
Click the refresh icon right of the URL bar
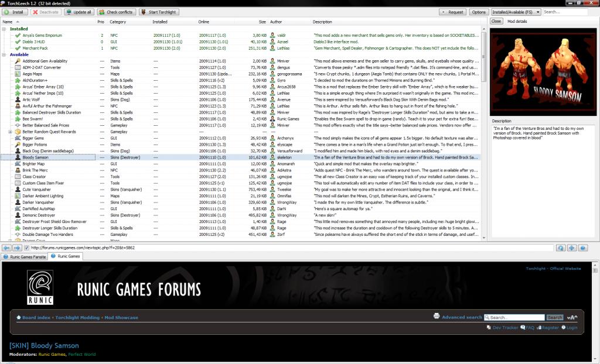561,248
